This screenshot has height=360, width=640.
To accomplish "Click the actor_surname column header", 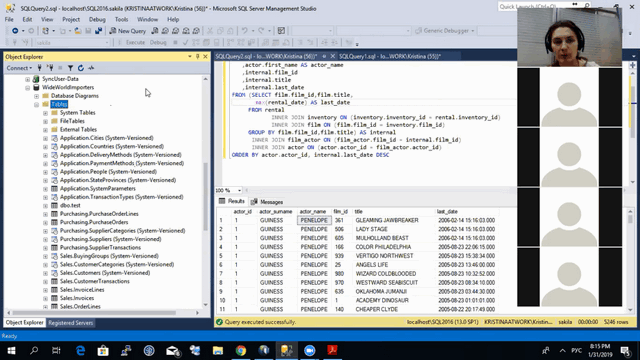I will (276, 211).
